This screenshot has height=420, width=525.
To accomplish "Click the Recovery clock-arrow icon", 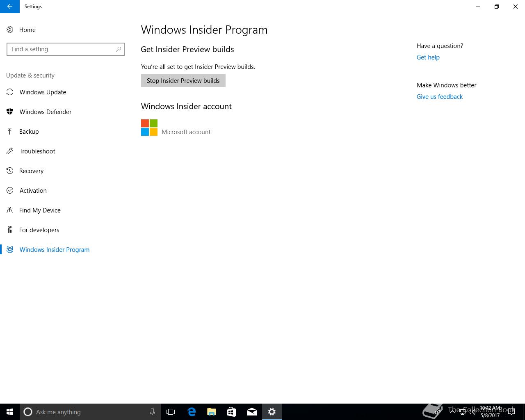I will click(10, 171).
